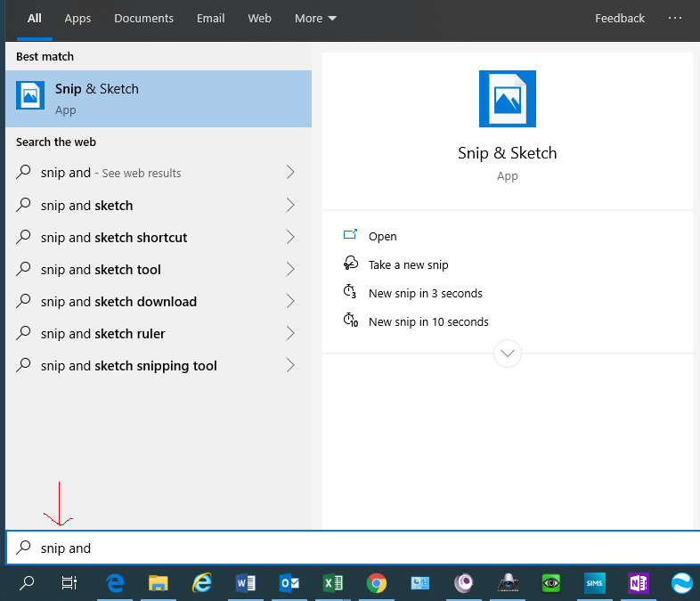Expand chevron for 'snip and sketch shortcut'

coord(290,237)
